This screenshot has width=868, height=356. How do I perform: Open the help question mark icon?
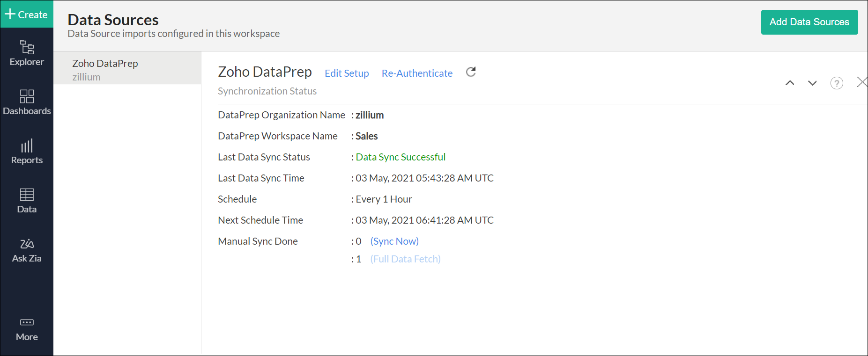(837, 83)
